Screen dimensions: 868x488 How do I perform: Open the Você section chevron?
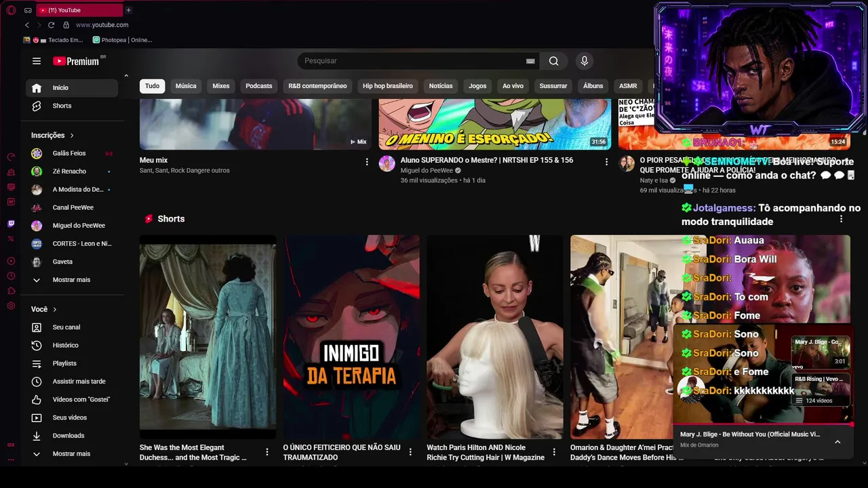(x=55, y=310)
